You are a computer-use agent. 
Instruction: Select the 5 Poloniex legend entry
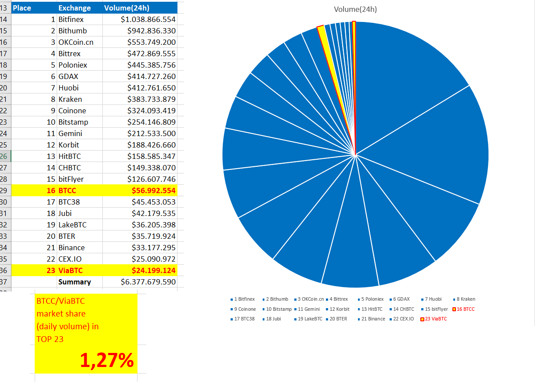pyautogui.click(x=370, y=299)
